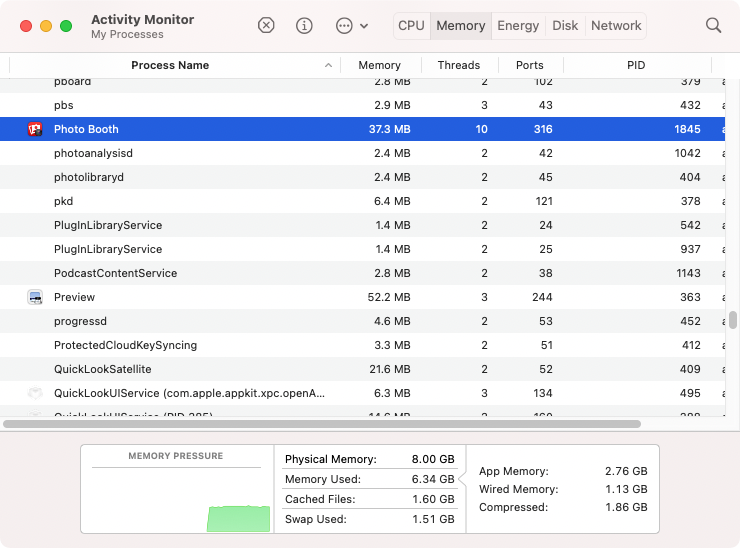Switch to the Disk tab

pyautogui.click(x=565, y=25)
